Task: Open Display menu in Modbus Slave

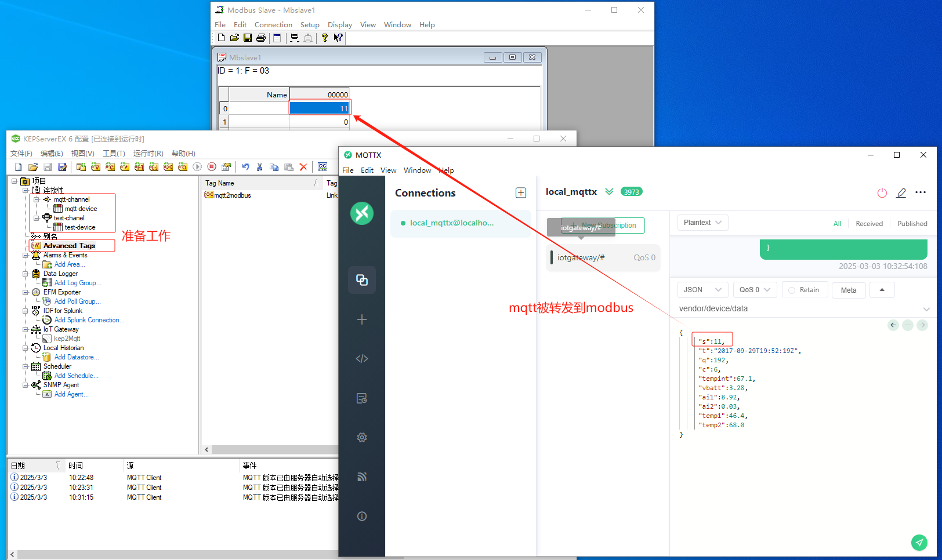Action: 340,25
